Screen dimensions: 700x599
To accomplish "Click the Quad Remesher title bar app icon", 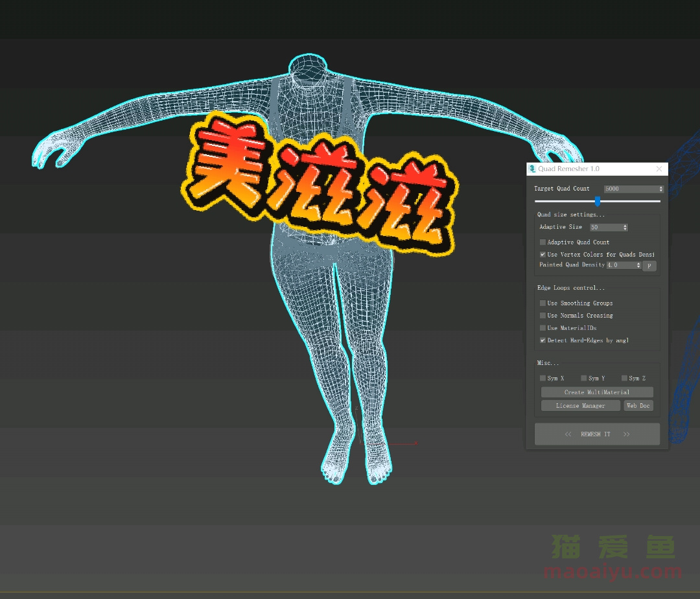I will [532, 169].
